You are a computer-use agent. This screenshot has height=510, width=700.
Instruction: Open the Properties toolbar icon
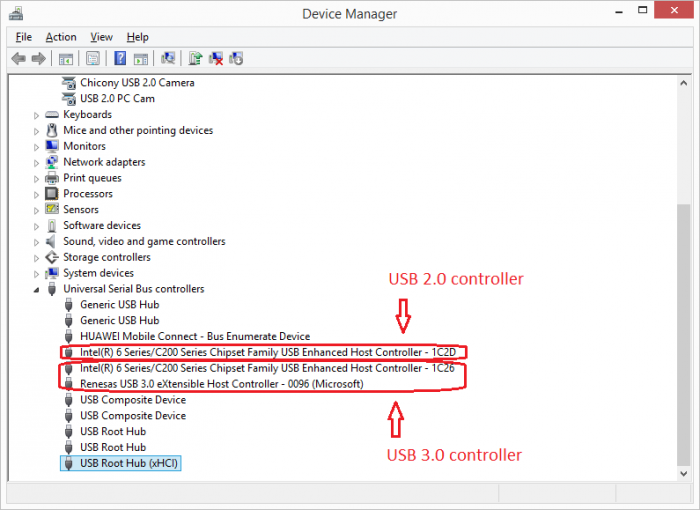click(93, 59)
